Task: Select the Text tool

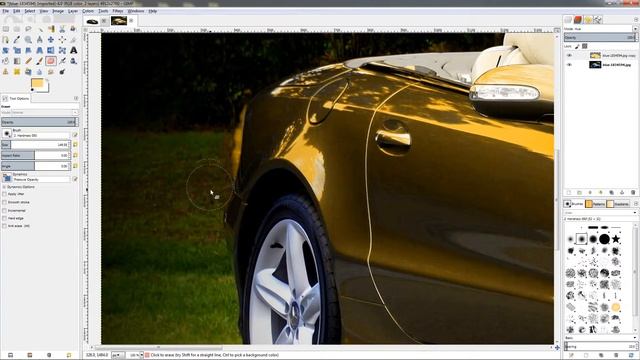Action: pos(73,50)
